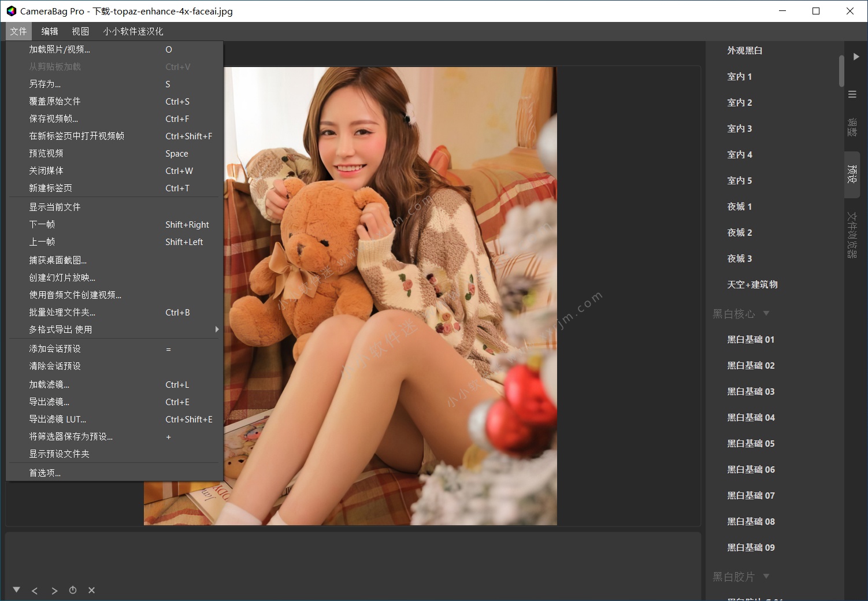Apply the 黑白基础 05 preset
Screen dimensions: 868x601
click(x=751, y=444)
